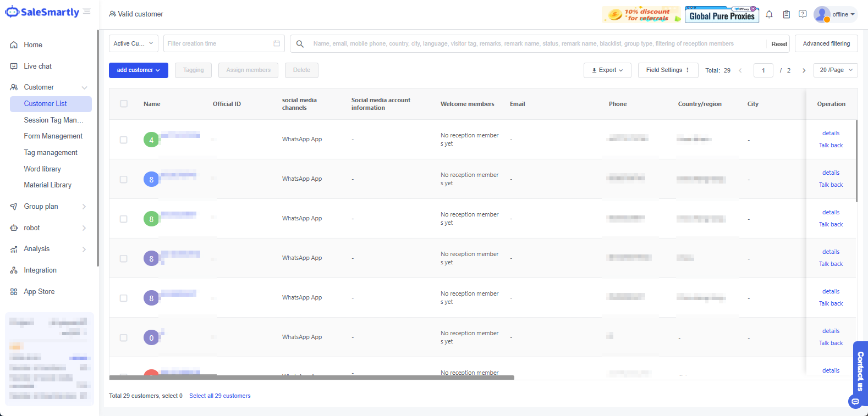Open Tag management in sidebar

tap(51, 153)
